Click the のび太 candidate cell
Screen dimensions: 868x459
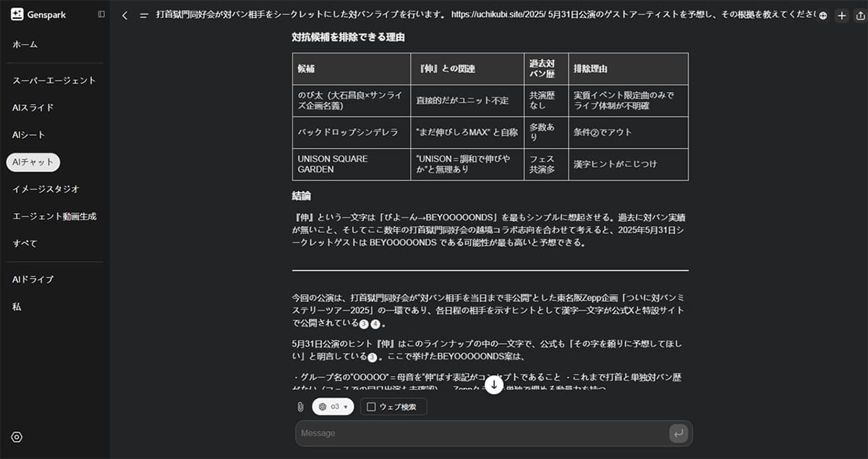pyautogui.click(x=352, y=100)
